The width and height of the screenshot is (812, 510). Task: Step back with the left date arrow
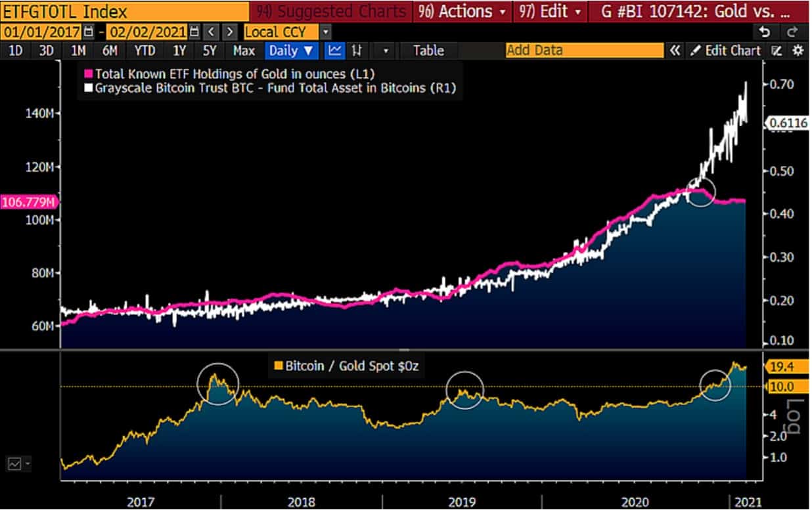pyautogui.click(x=210, y=31)
